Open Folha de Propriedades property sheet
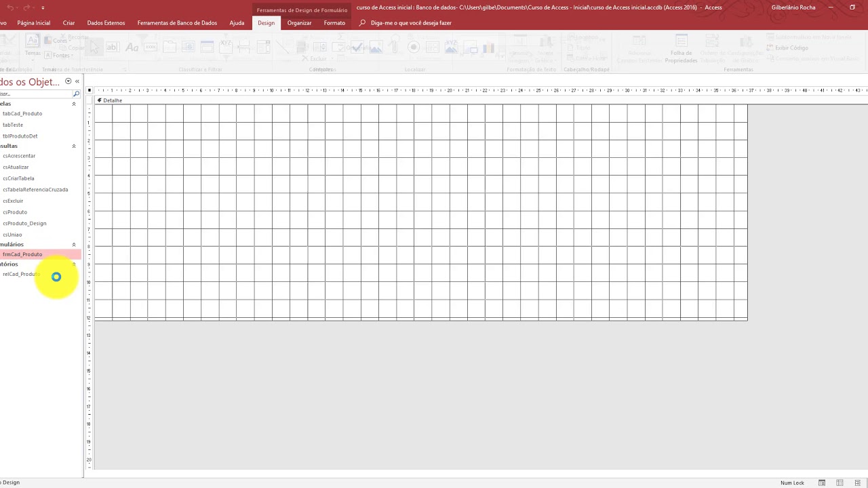The height and width of the screenshot is (488, 868). pos(681,49)
